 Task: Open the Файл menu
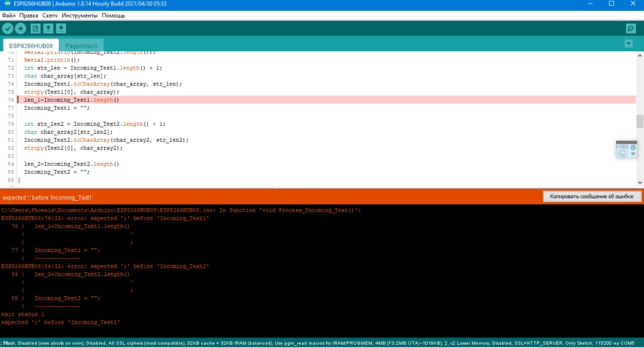tap(9, 16)
